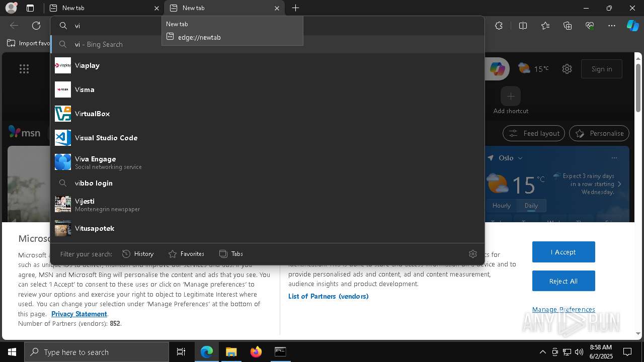Open the Manage Preferences link
Image resolution: width=644 pixels, height=362 pixels.
(x=563, y=309)
